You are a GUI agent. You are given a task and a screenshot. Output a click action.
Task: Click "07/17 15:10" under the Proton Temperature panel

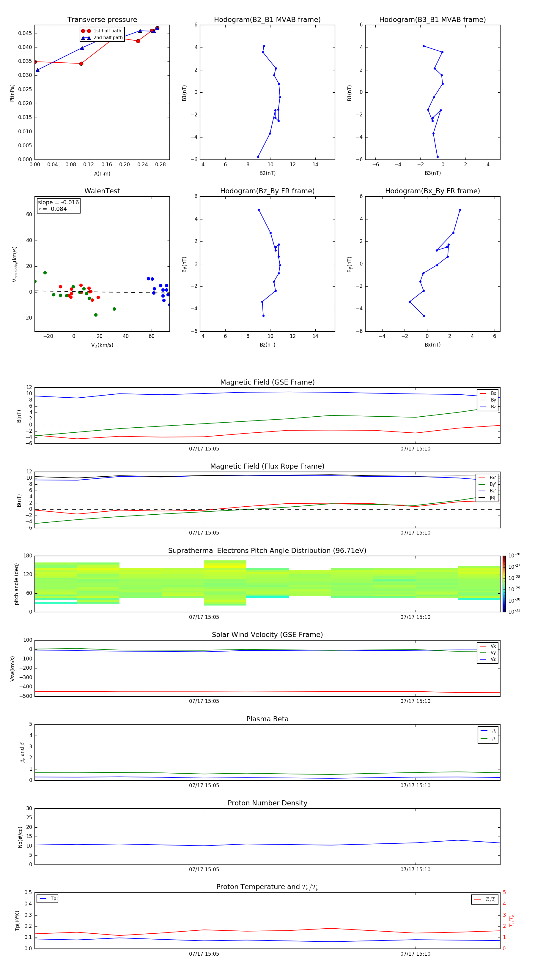415,954
